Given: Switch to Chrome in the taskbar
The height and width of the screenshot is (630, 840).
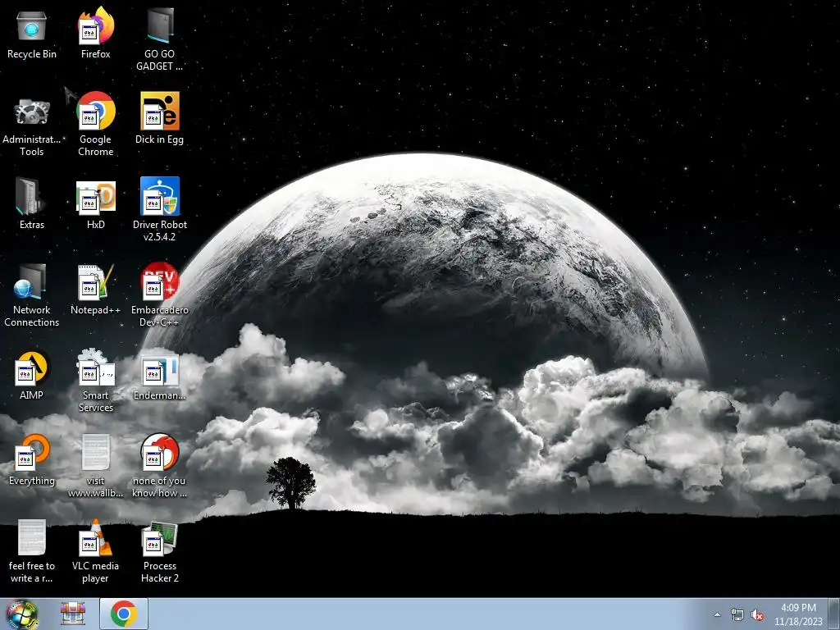Looking at the screenshot, I should click(x=124, y=614).
